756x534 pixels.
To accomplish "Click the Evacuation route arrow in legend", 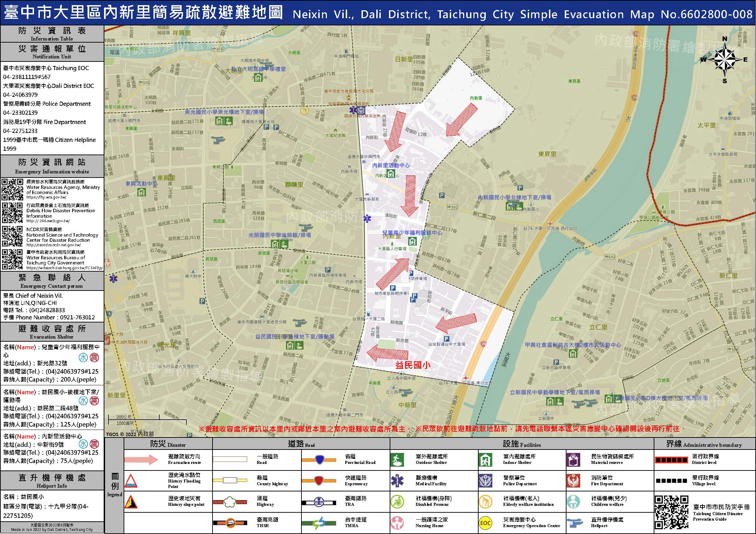I will (x=141, y=460).
